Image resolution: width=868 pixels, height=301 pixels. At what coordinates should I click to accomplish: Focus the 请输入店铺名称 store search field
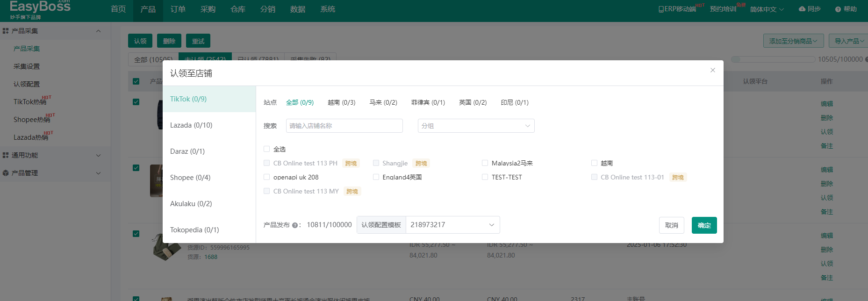[344, 126]
